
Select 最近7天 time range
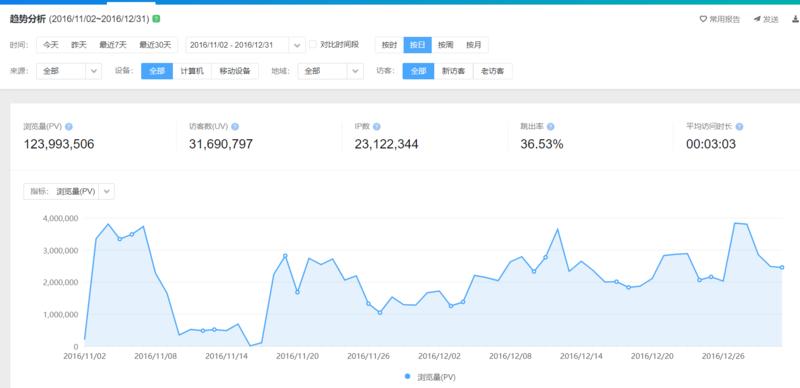coord(113,45)
